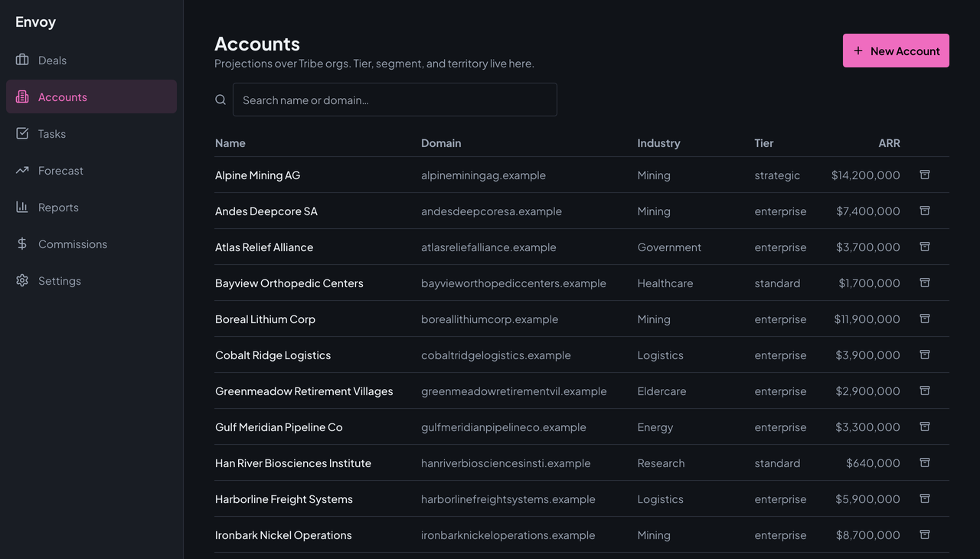Select the Accounts menu label
Viewport: 980px width, 559px height.
coord(63,97)
